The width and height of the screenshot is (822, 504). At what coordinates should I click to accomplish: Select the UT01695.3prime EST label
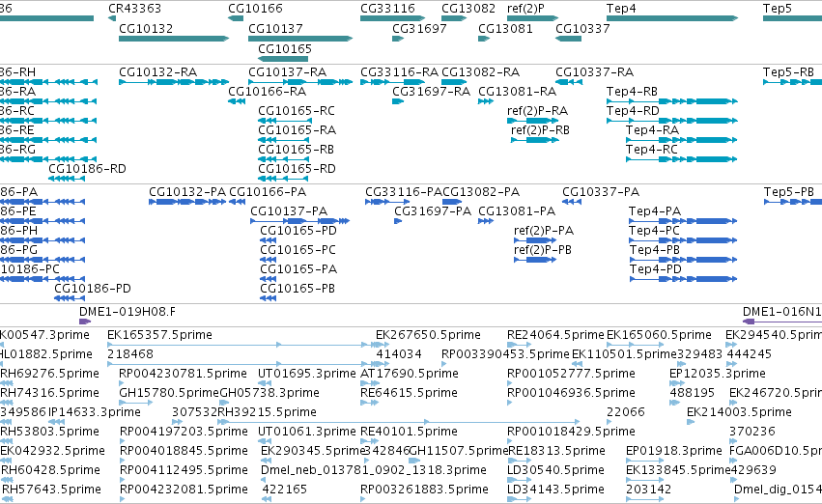tap(306, 373)
